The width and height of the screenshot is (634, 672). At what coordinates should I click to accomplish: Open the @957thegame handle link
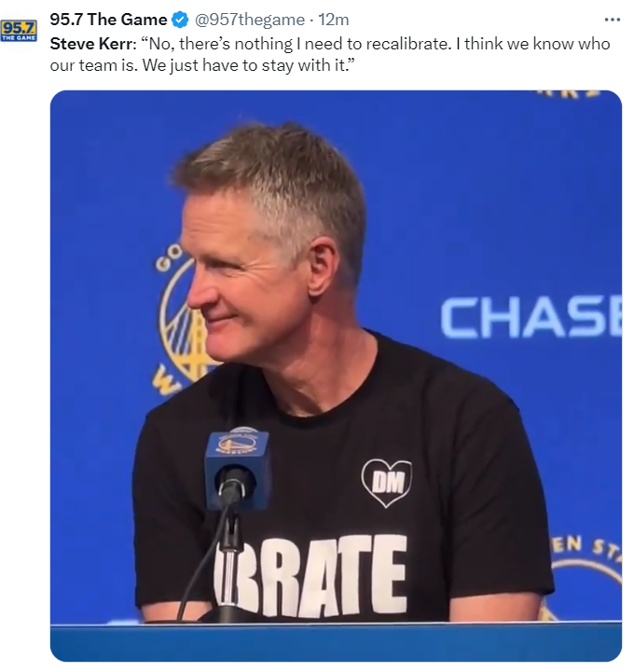tap(250, 20)
